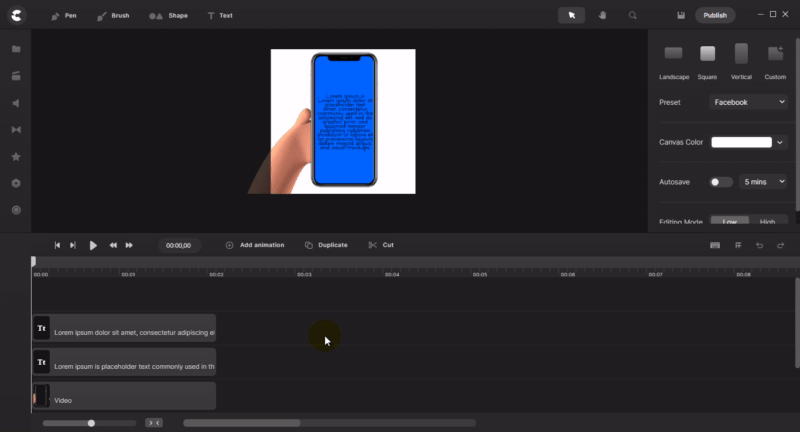Viewport: 800px width, 432px height.
Task: Click the magnifier zoom tool
Action: 633,15
